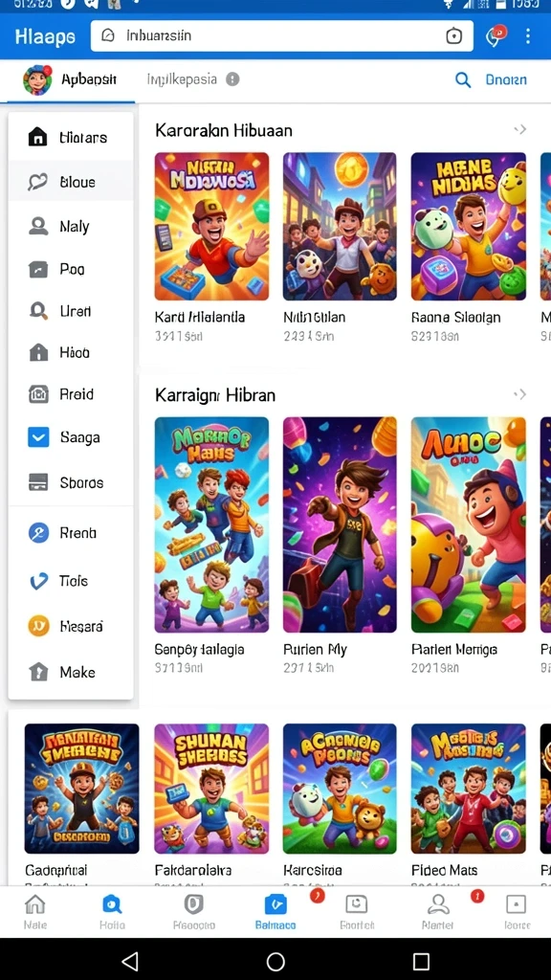551x980 pixels.
Task: Select the Make entry in side menu
Action: (71, 672)
